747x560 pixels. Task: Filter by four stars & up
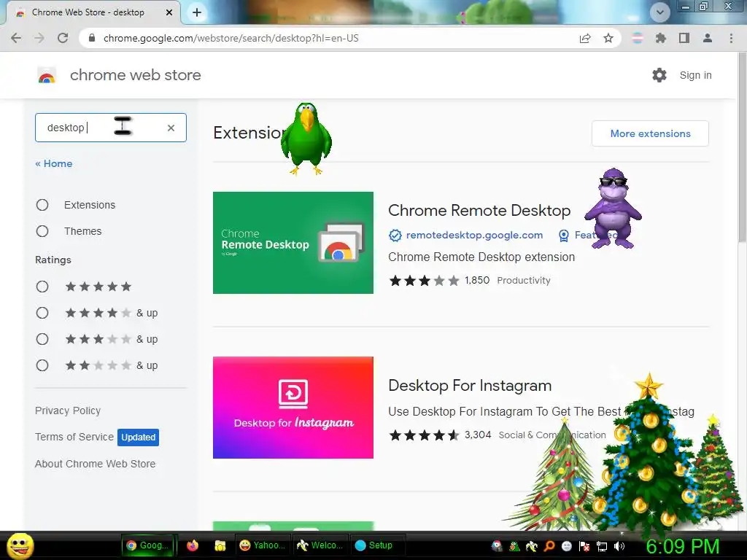tap(42, 313)
